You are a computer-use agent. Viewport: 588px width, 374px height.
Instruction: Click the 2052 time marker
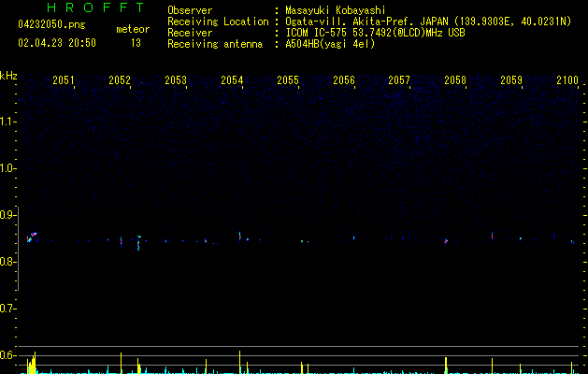120,80
